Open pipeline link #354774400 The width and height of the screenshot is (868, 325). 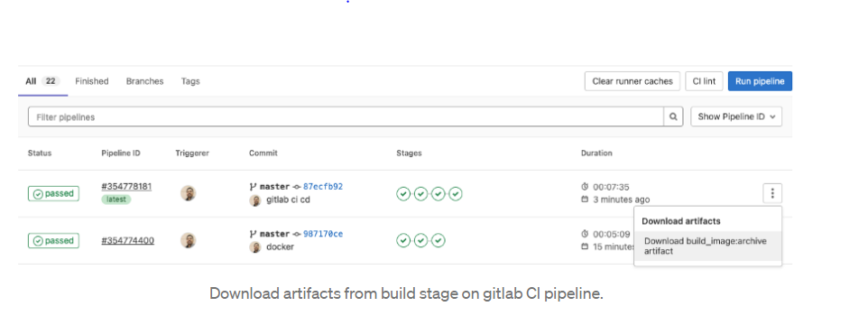point(128,241)
